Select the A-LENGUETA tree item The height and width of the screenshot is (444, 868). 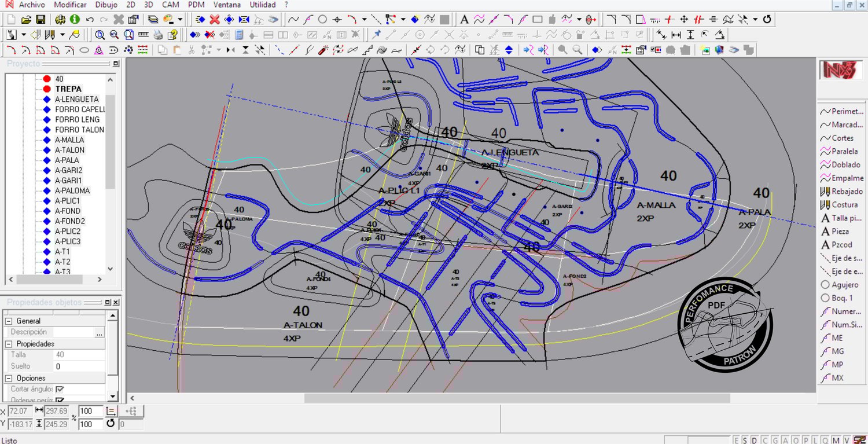click(x=77, y=100)
